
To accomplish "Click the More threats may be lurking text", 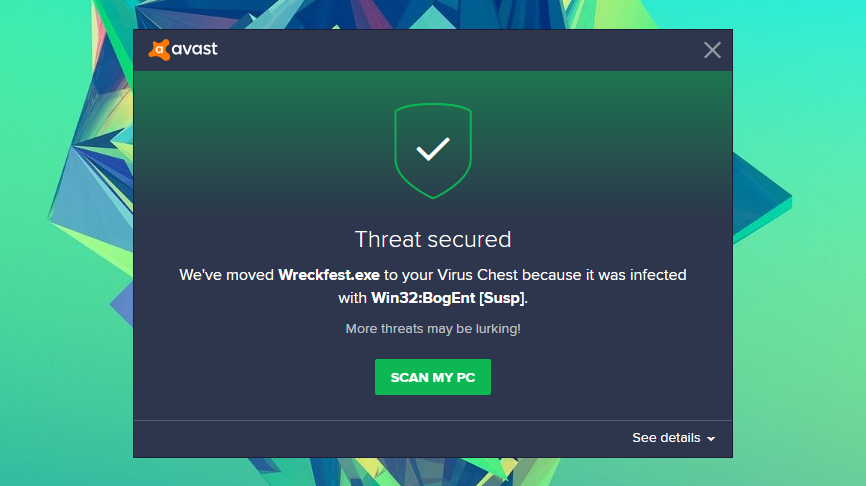I will pos(433,329).
